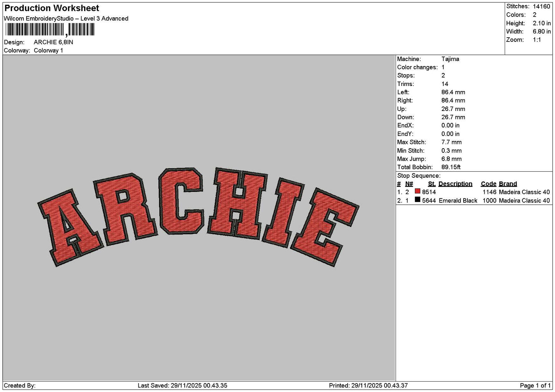Click the stitches count "14160"
Screen dimensions: 555x392
[x=542, y=7]
